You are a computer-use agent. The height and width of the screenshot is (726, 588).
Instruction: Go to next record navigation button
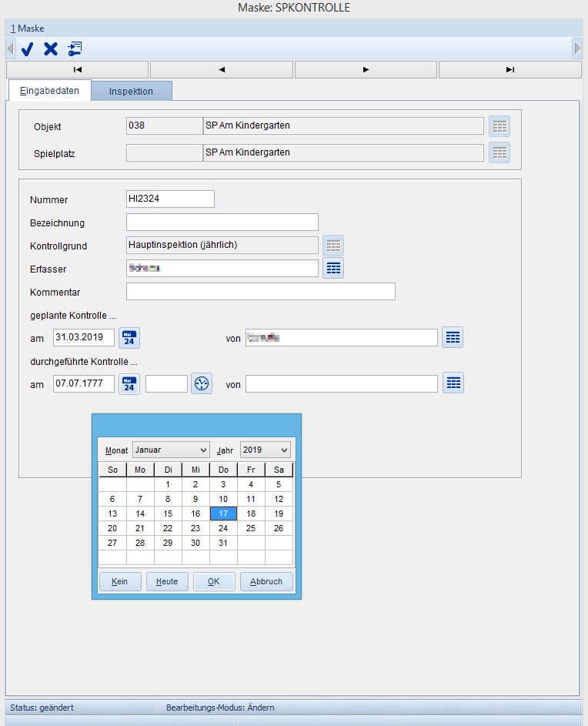pos(366,70)
